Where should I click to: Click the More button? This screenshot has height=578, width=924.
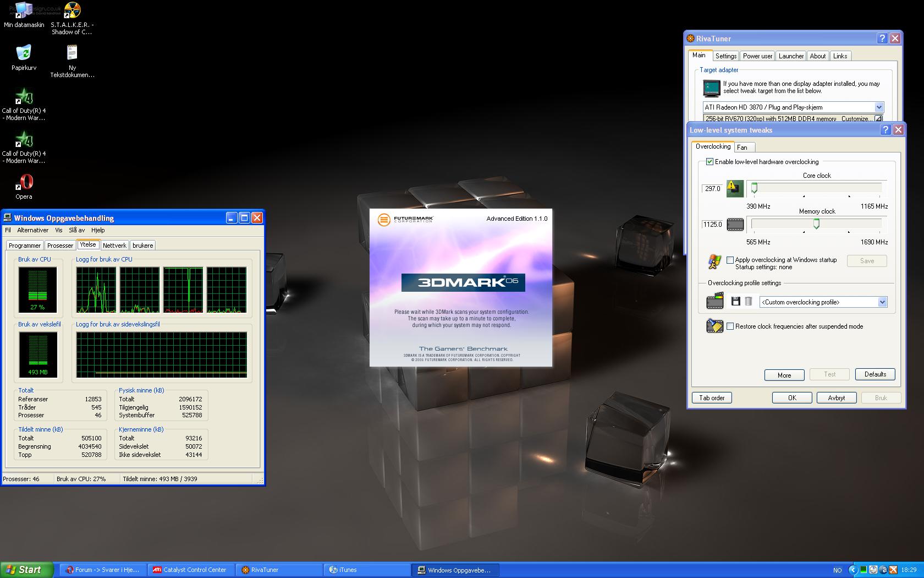(784, 375)
